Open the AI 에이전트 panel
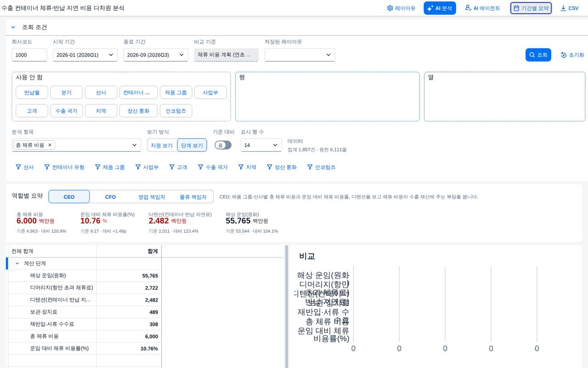 (482, 8)
